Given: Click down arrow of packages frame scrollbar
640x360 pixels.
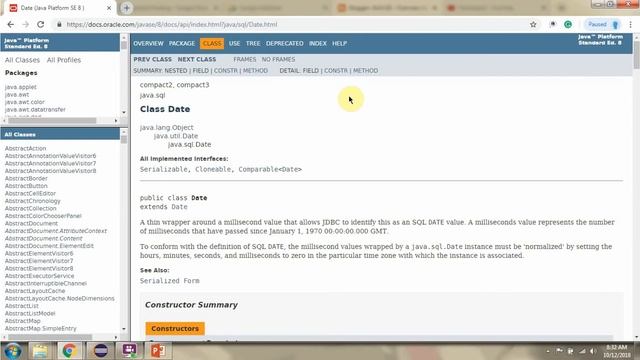Looking at the screenshot, I should point(124,112).
